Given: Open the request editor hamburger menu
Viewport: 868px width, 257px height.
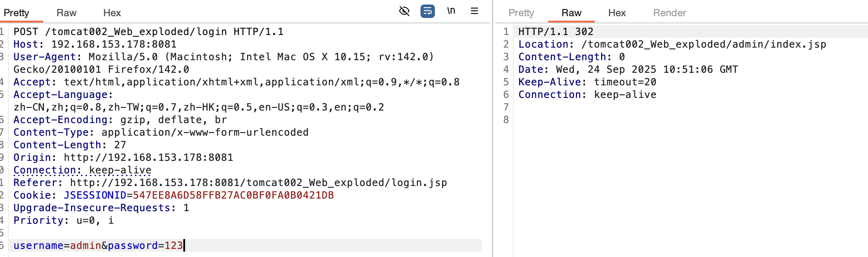Looking at the screenshot, I should [x=474, y=11].
